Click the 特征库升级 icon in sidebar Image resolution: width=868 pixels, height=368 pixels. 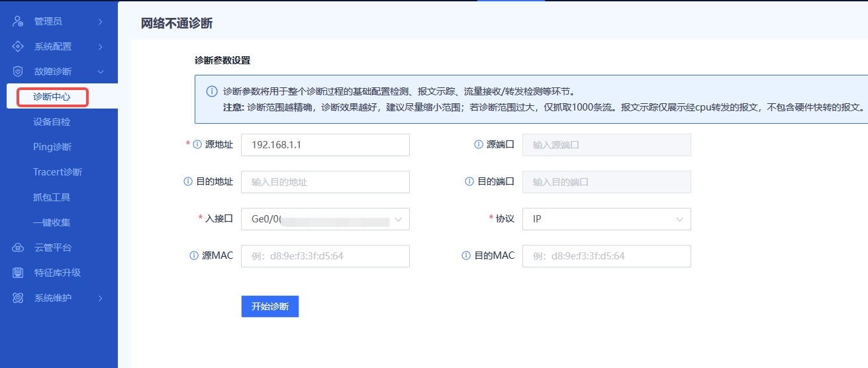pos(19,273)
